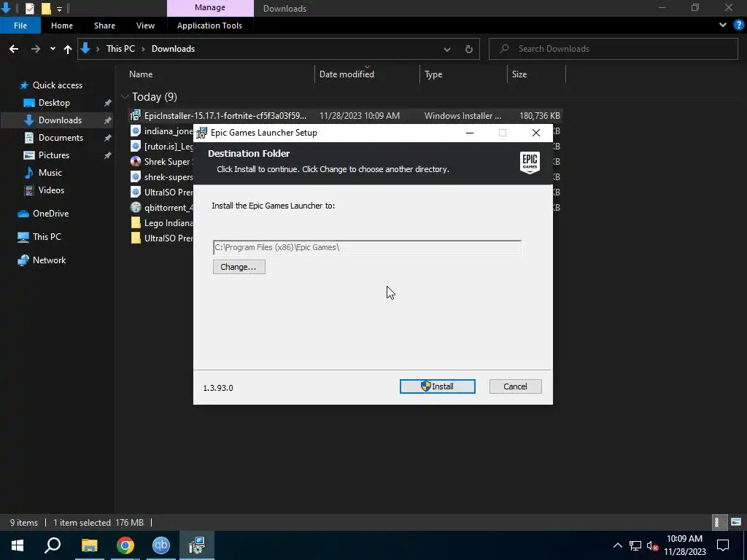Image resolution: width=747 pixels, height=560 pixels.
Task: Sort by Name column header
Action: pyautogui.click(x=141, y=74)
